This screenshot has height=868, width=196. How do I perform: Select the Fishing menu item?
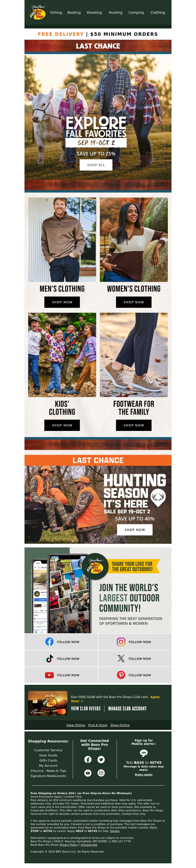(x=56, y=13)
